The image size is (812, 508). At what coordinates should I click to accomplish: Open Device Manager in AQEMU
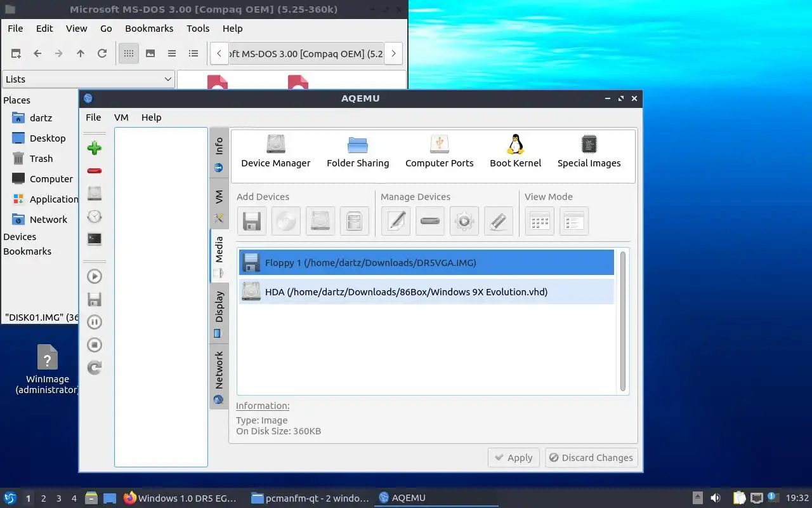point(275,152)
